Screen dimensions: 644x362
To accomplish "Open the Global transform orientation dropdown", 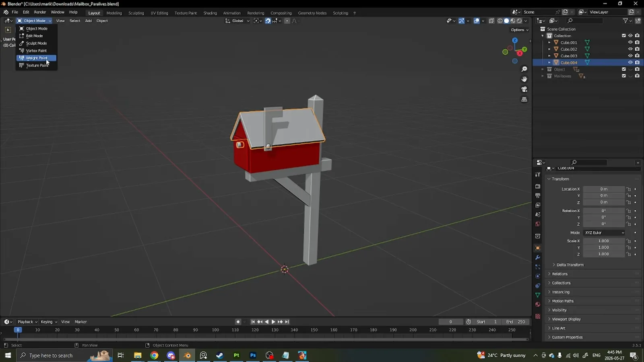I will (237, 21).
